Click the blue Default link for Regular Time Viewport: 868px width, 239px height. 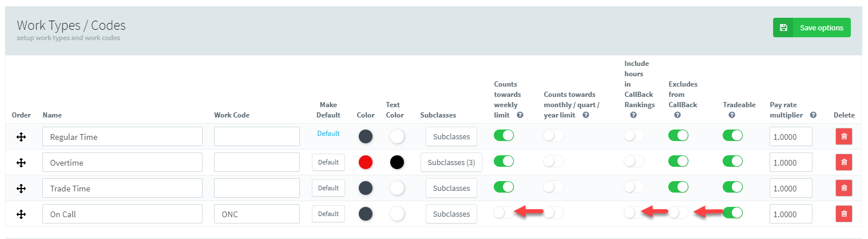(328, 134)
